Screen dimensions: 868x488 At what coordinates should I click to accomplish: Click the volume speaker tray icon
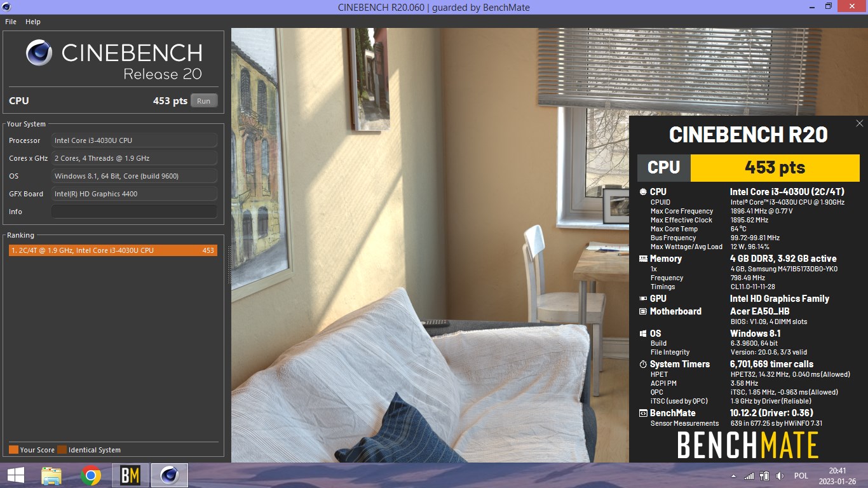coord(780,476)
